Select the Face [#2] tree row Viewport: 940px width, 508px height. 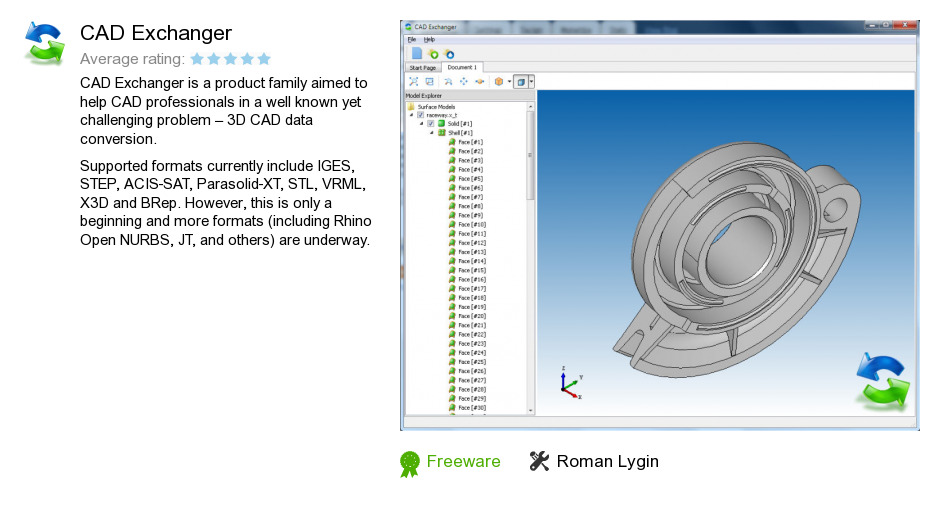466,151
